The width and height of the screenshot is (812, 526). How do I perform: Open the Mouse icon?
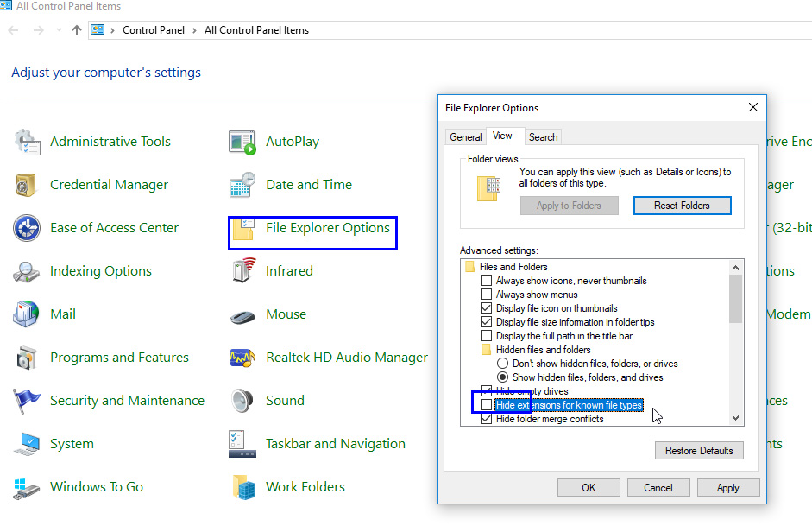[242, 316]
